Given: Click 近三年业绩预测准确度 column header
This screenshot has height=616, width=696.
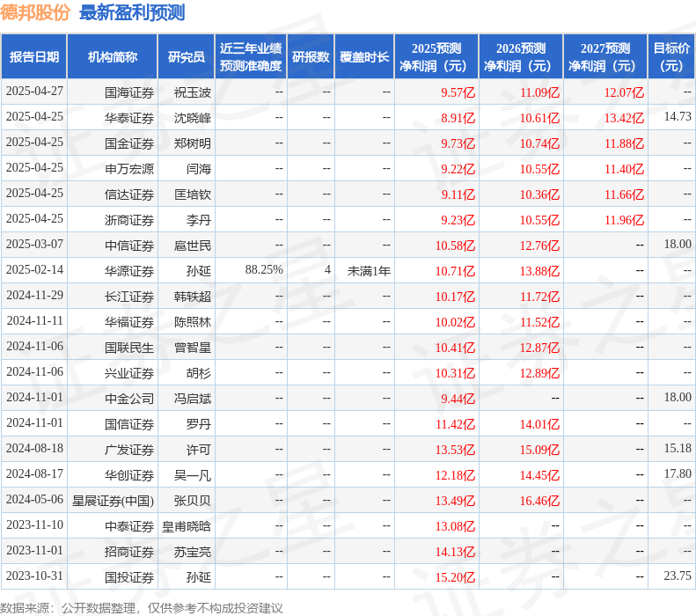Looking at the screenshot, I should (251, 57).
